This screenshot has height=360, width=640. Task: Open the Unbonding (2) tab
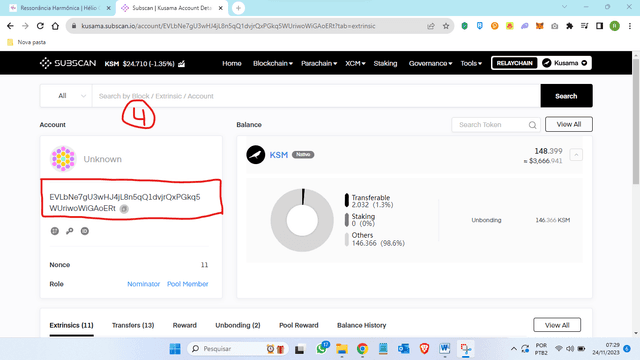(238, 325)
